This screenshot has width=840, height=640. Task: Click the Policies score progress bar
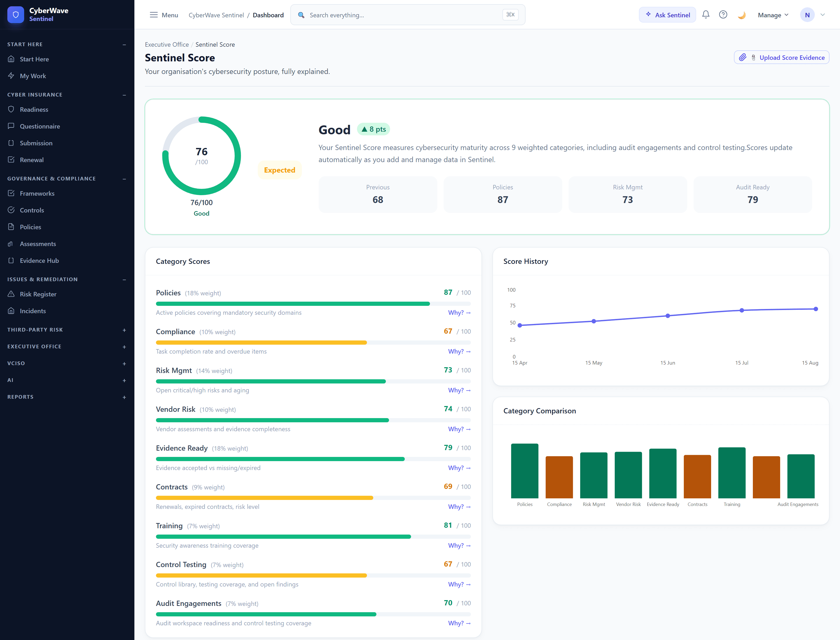[313, 304]
